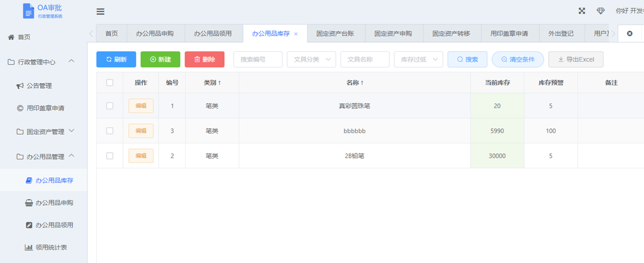644x263 pixels.
Task: Click the 搜索 button
Action: (x=467, y=59)
